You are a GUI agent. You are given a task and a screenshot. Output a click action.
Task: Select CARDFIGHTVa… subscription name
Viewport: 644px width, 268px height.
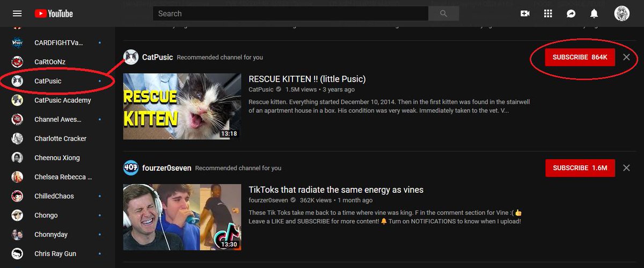(58, 43)
